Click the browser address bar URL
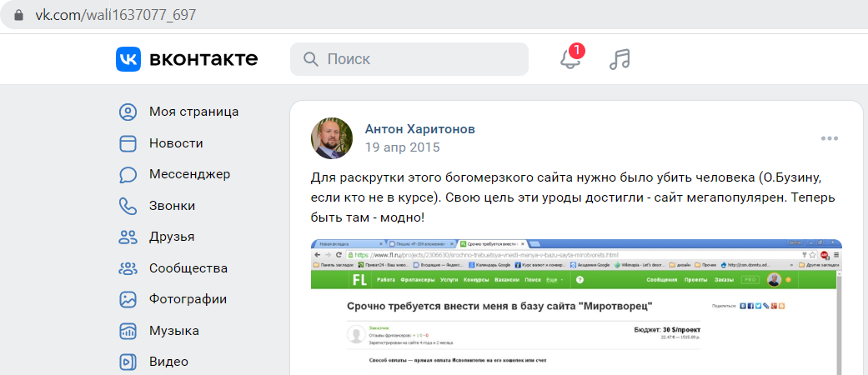The image size is (868, 375). click(116, 15)
